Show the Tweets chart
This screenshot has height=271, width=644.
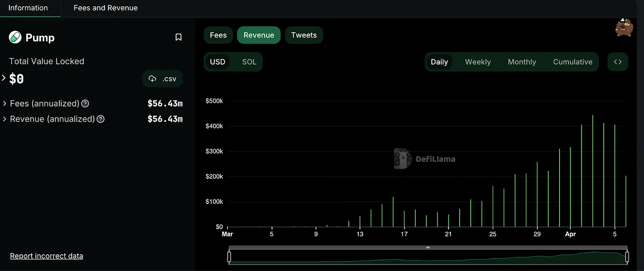[x=304, y=35]
